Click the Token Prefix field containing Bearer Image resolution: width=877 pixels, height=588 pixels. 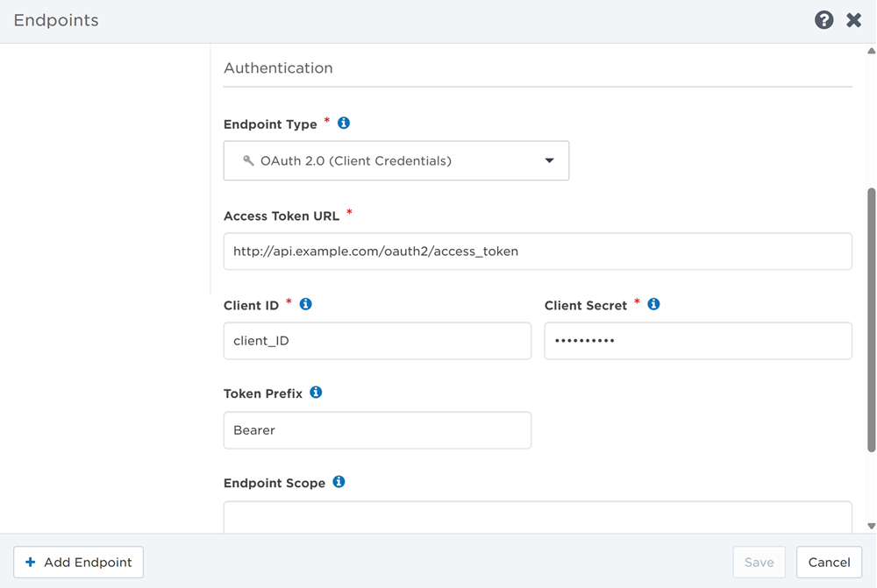coord(377,430)
